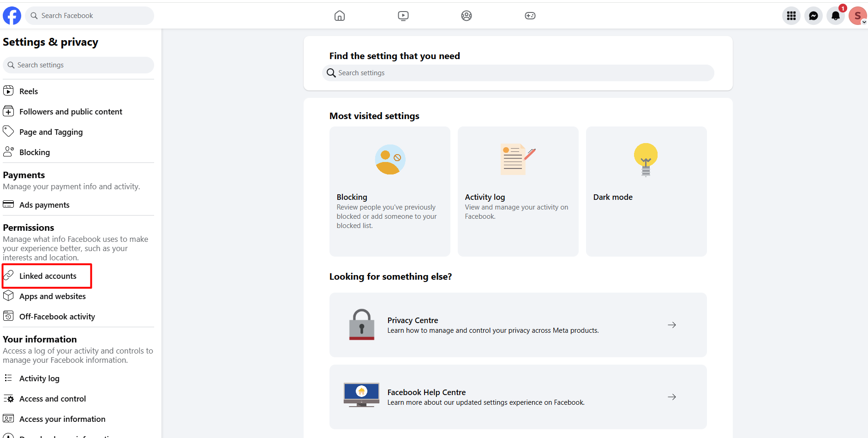Click the Most visited settings heading
Screen dimensions: 868x438
[x=374, y=116]
